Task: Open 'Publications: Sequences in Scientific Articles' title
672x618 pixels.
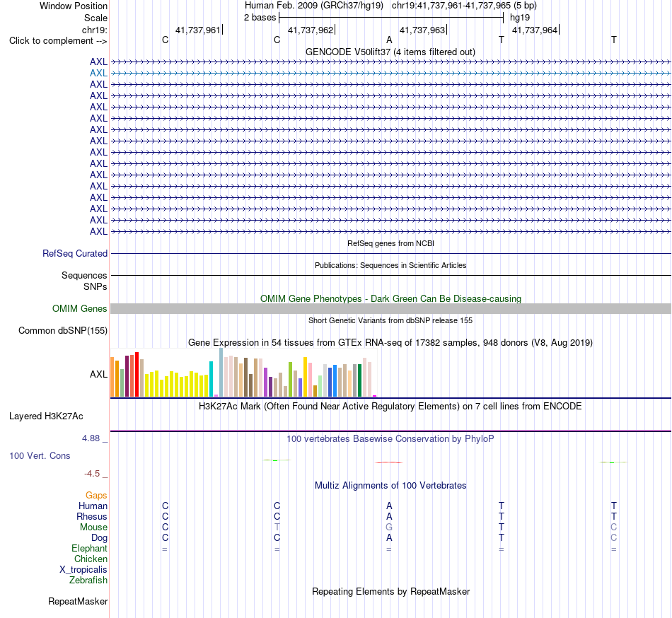Action: pos(390,265)
